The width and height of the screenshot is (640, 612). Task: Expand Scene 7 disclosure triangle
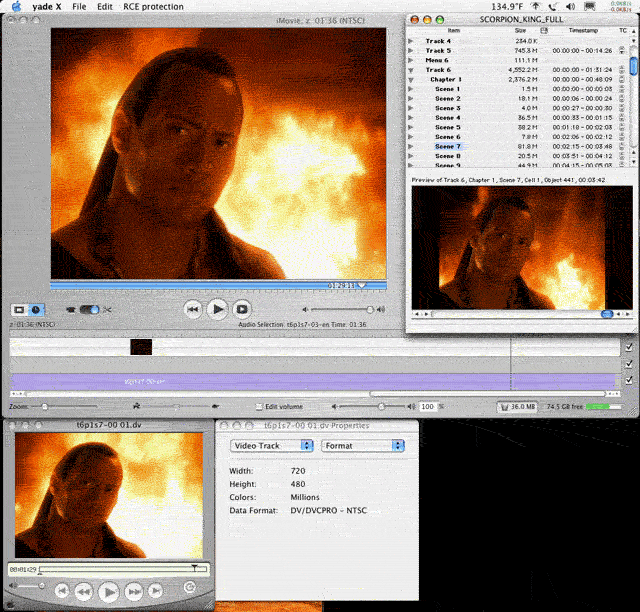point(411,146)
